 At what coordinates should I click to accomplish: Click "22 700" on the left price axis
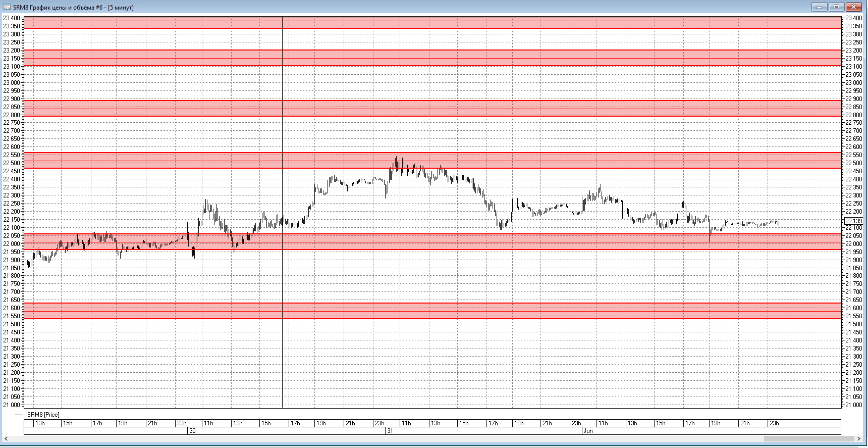12,131
